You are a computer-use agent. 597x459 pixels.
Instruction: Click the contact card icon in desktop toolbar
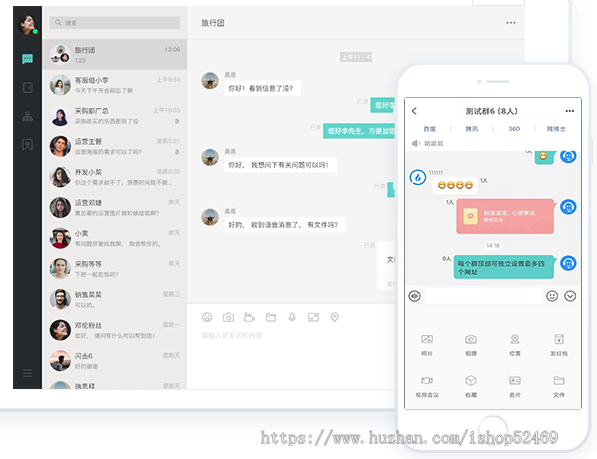(x=313, y=317)
